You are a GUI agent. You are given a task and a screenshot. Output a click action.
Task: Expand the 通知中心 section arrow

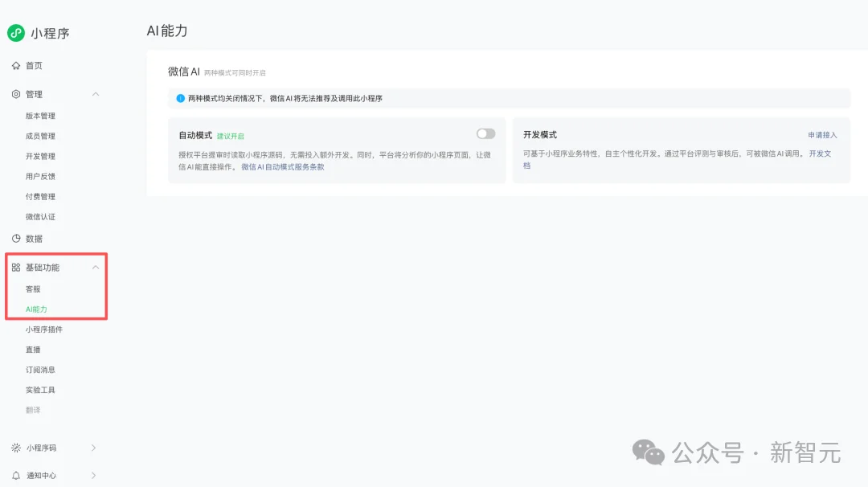click(93, 476)
